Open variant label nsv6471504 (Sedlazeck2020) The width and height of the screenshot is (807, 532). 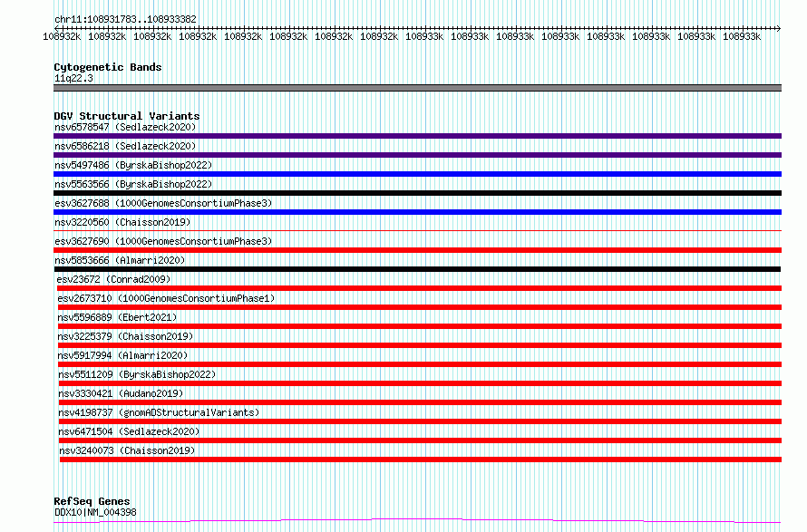tap(129, 431)
